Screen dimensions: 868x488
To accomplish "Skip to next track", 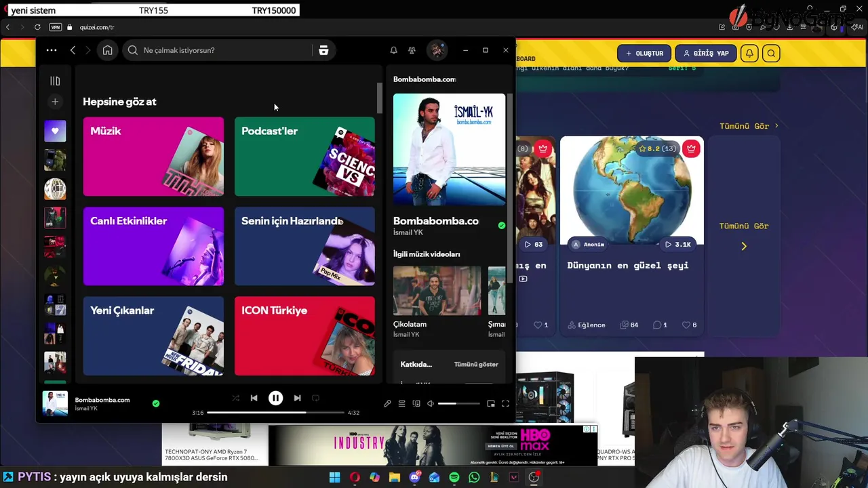I will coord(297,399).
